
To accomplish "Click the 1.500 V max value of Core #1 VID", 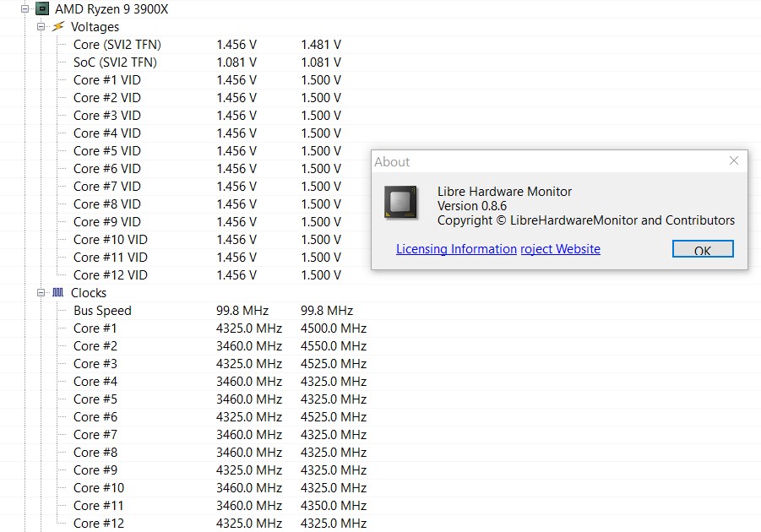I will tap(321, 80).
